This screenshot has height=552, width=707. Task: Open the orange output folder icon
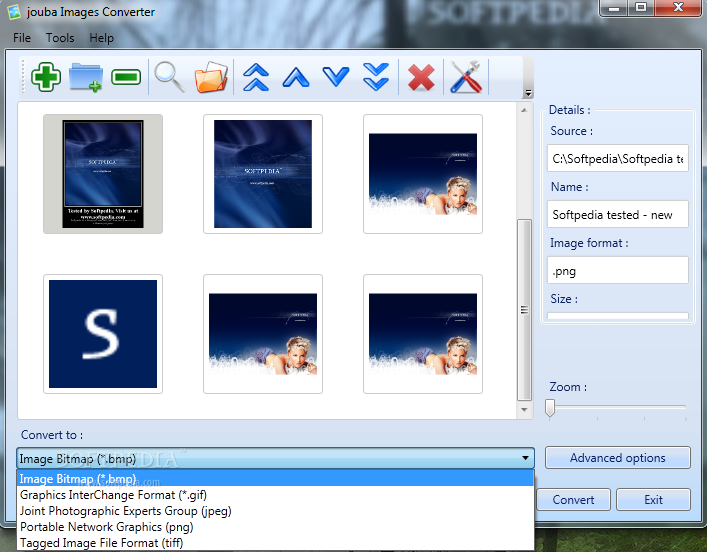(x=211, y=77)
